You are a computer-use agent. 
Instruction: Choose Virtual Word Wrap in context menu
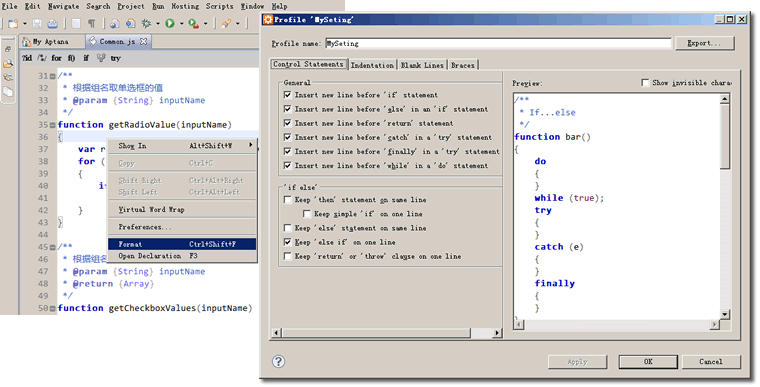(182, 210)
